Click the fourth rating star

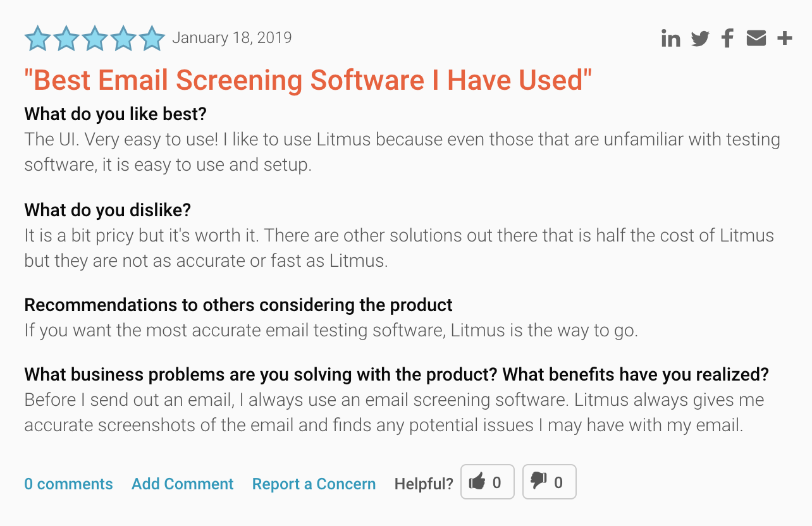[123, 39]
